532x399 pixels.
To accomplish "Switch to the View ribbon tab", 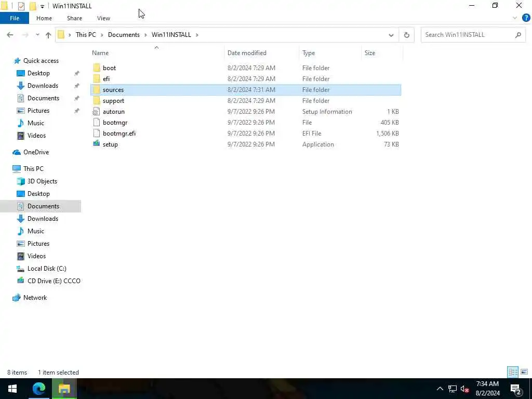I will (x=103, y=18).
